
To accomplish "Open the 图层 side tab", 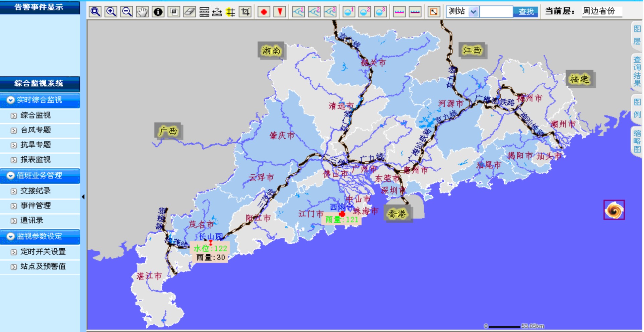I will pyautogui.click(x=637, y=35).
